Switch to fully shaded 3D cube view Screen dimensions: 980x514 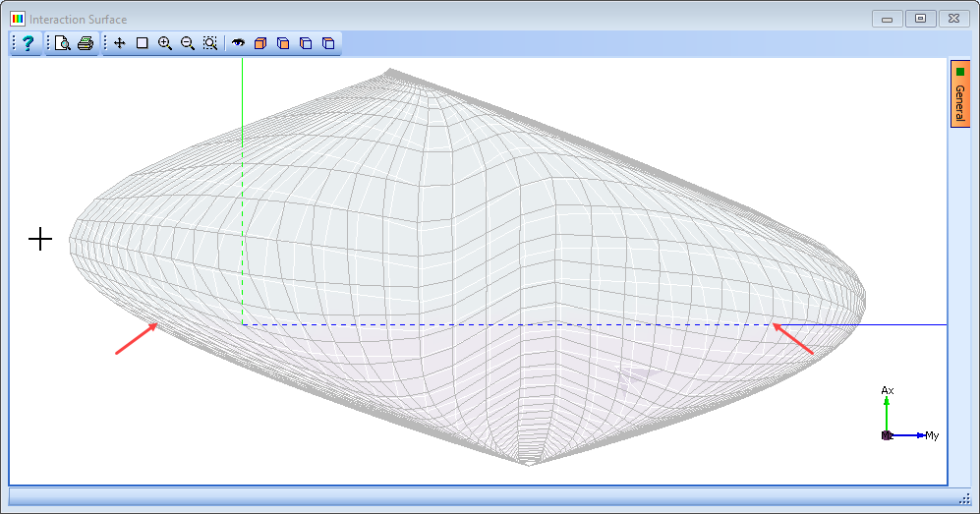coord(260,43)
